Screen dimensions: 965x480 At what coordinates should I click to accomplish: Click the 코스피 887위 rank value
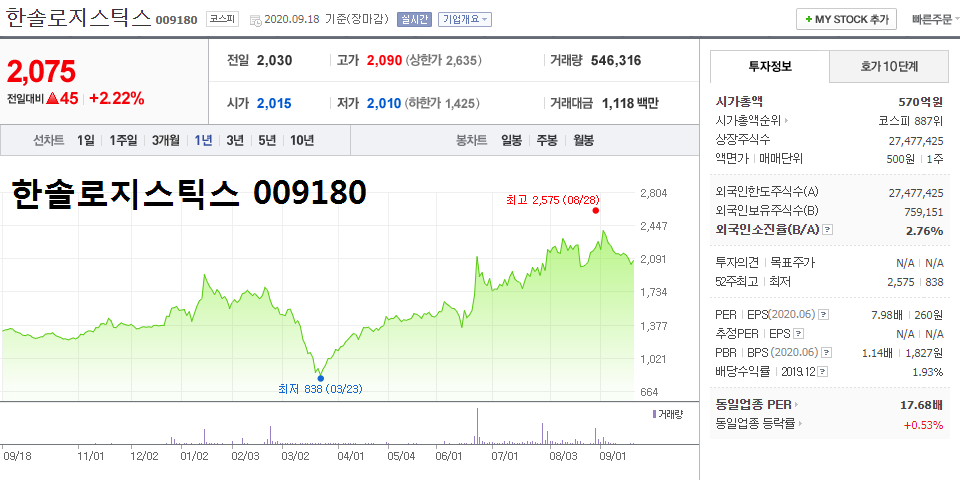point(911,121)
